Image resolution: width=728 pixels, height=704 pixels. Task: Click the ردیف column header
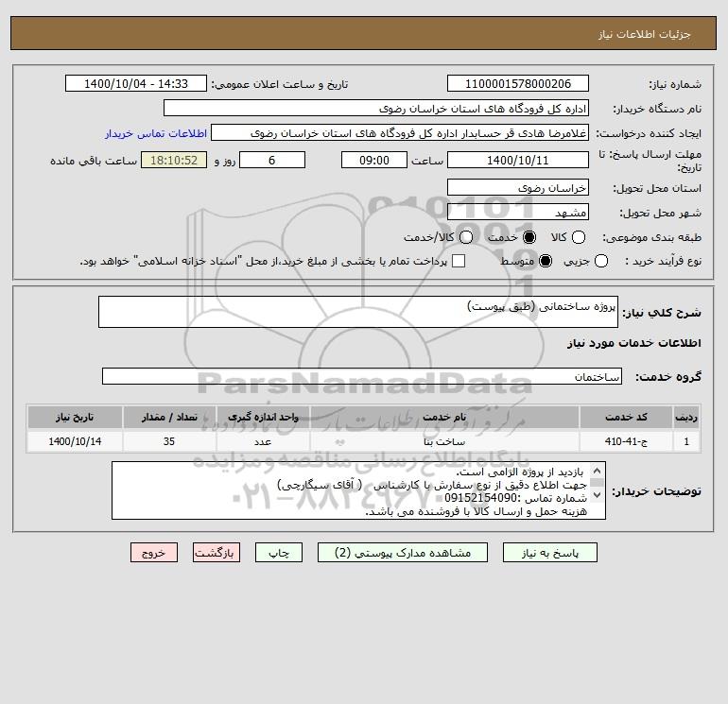click(686, 417)
